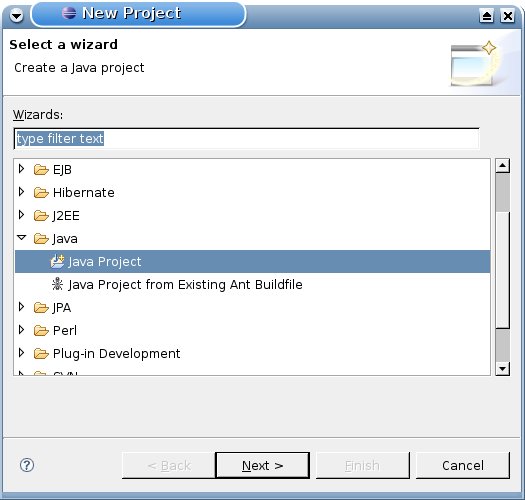
Task: Collapse the Java category
Action: [21, 238]
